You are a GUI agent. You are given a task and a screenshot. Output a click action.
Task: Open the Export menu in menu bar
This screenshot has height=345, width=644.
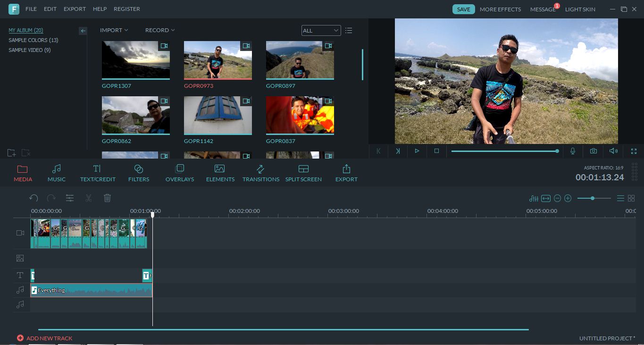click(75, 9)
